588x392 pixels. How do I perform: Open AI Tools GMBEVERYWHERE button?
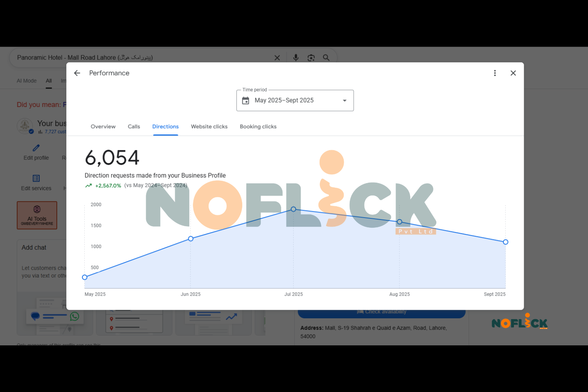pos(37,215)
